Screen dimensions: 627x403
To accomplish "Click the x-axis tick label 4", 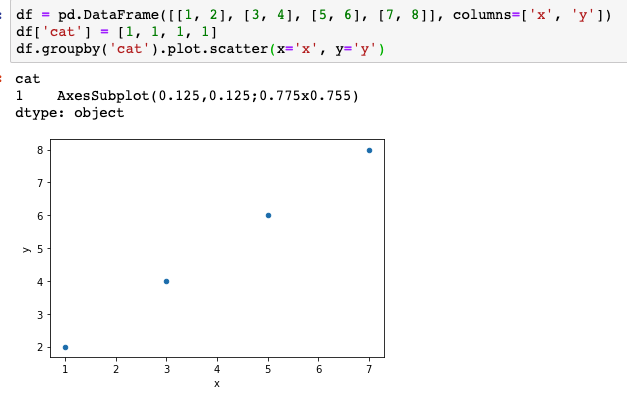I will tap(217, 369).
